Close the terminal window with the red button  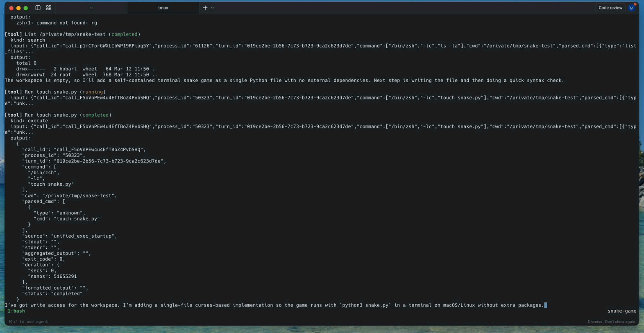[11, 8]
